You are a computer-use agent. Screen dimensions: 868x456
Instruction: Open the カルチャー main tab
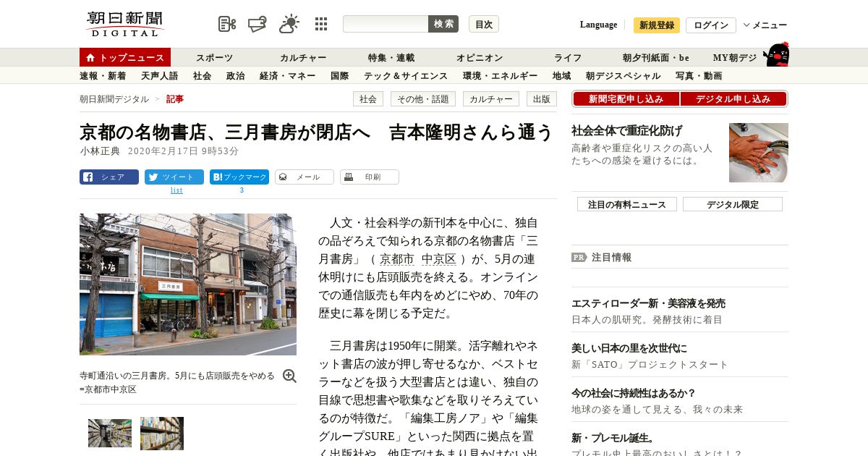303,58
